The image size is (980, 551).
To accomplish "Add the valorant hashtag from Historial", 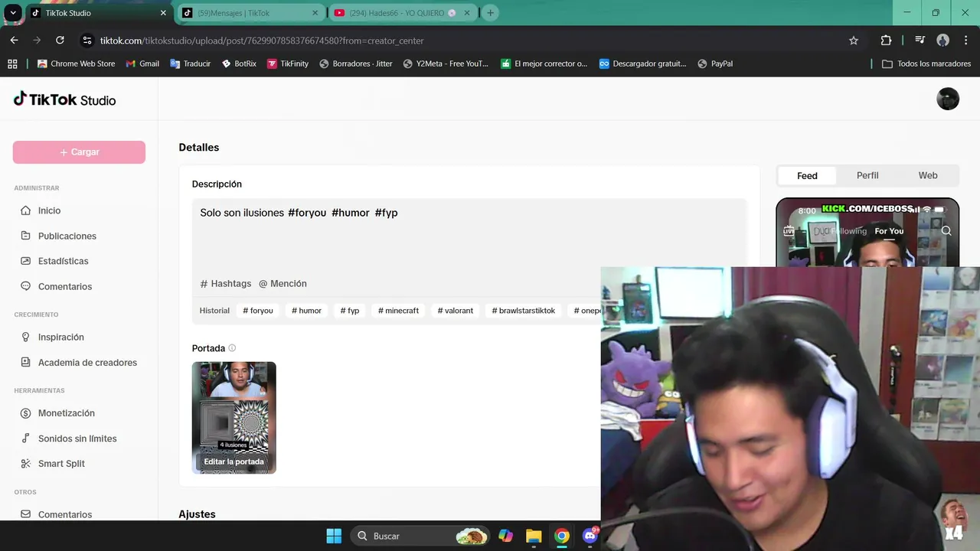I will [456, 311].
